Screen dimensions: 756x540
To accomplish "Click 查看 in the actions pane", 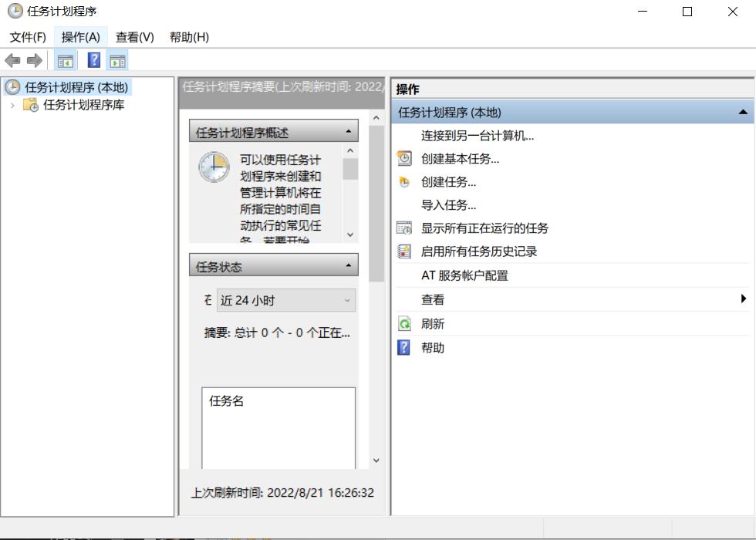I will coord(433,299).
